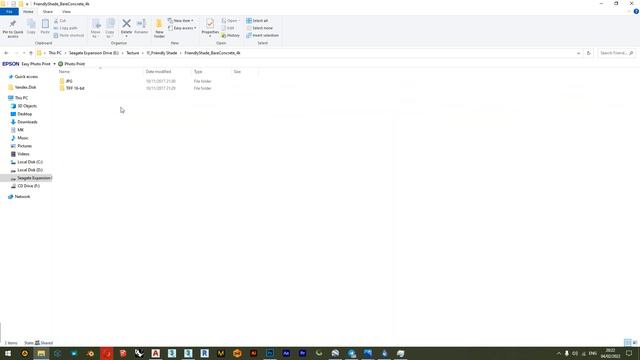
Task: Cut the selected item
Action: pos(60,21)
